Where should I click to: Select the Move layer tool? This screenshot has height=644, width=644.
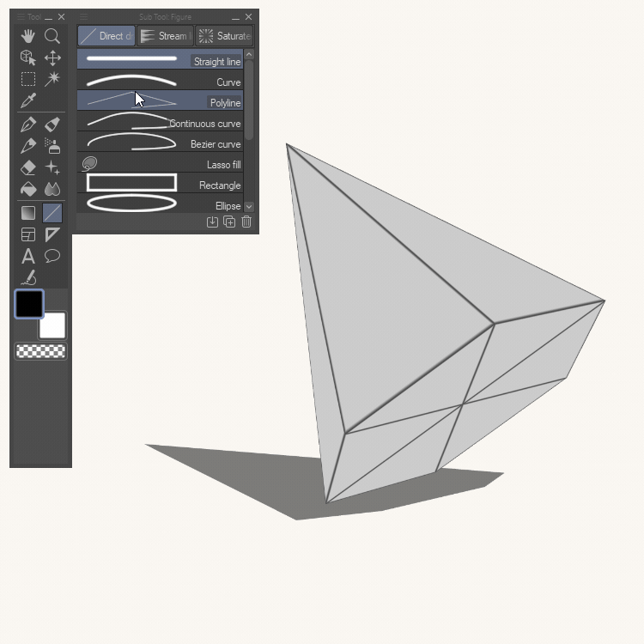click(52, 58)
